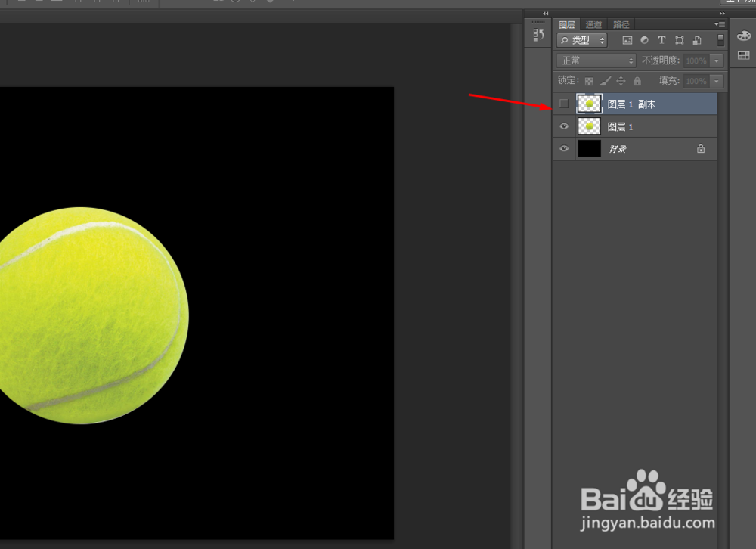This screenshot has width=756, height=549.
Task: Collapse left dock with double-arrow icon
Action: coord(546,14)
